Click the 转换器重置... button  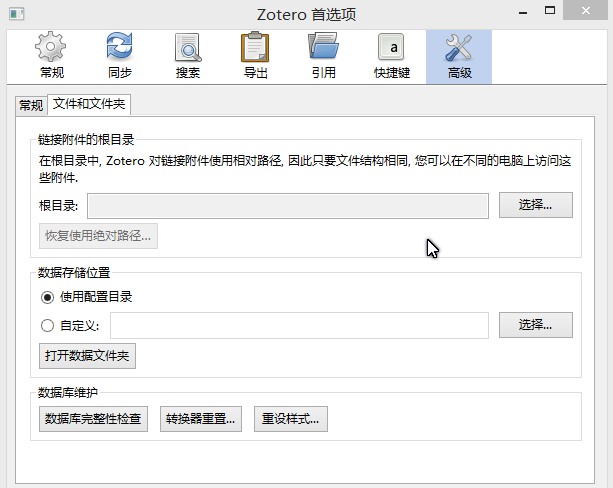pos(201,419)
